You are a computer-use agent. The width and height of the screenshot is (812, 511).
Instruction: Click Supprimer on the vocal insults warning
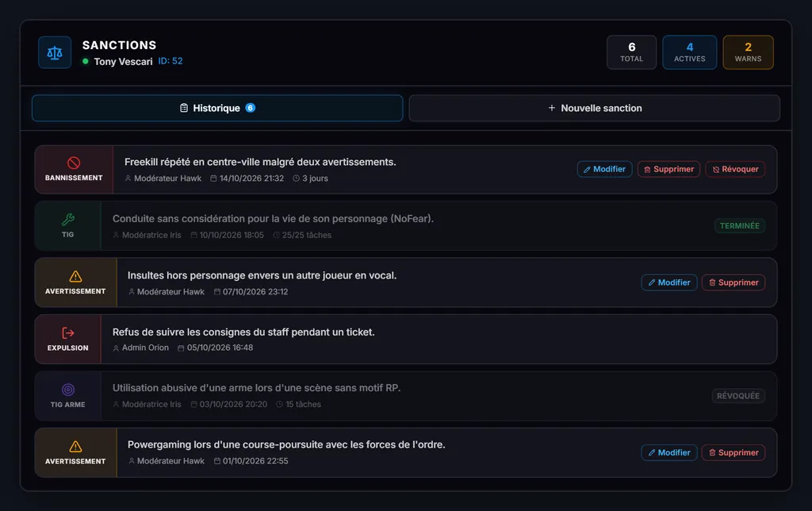coord(733,282)
